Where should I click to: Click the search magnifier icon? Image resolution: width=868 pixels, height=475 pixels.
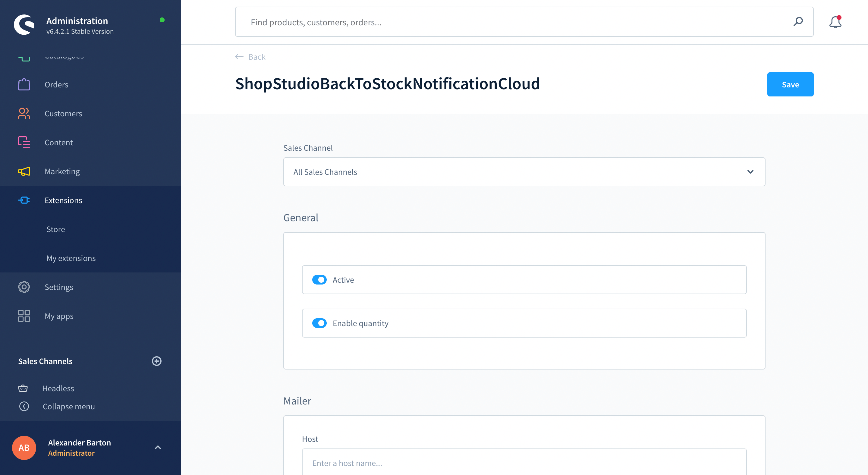pos(798,22)
